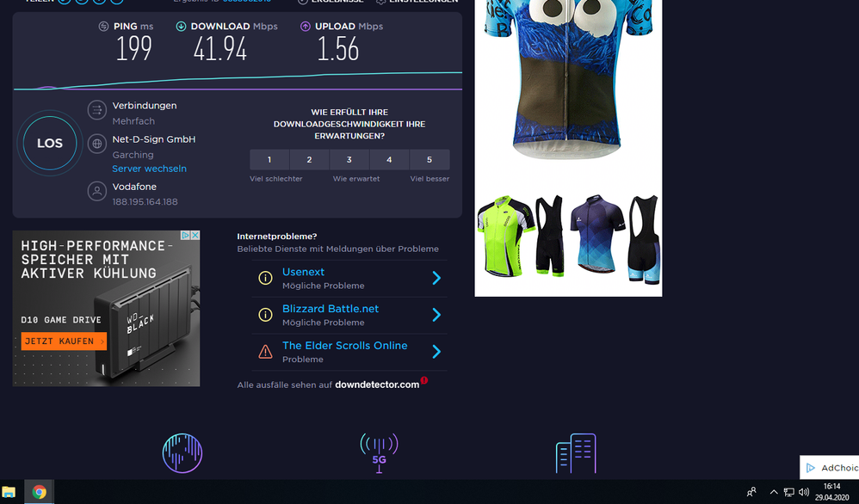Click JETZT KAUFEN in the WD ad
Screen dimensions: 859x504
(x=64, y=341)
